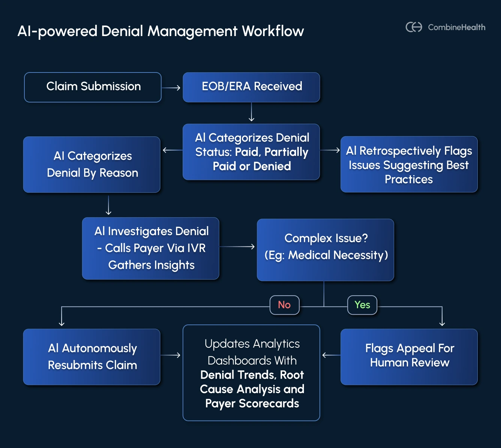Select the EOB/ERA Received box
Image resolution: width=501 pixels, height=448 pixels.
click(251, 87)
